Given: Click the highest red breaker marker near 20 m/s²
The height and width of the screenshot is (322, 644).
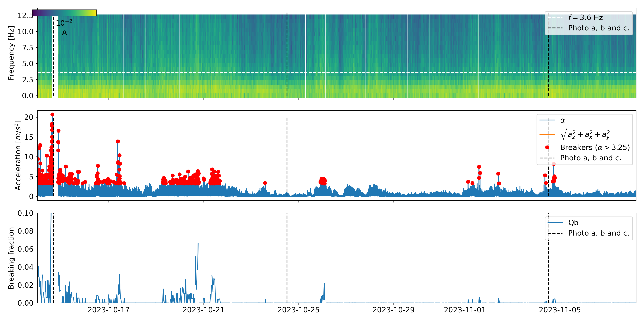Looking at the screenshot, I should tap(52, 114).
